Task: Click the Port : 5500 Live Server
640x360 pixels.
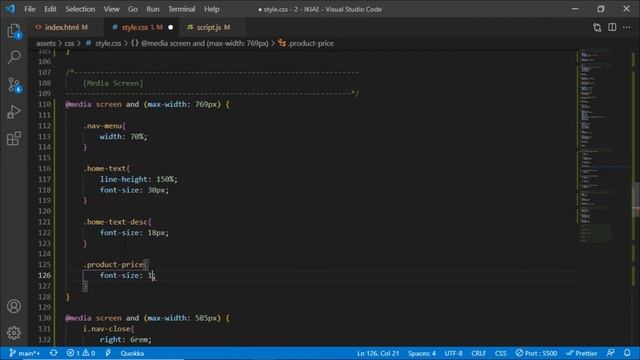Action: coord(536,353)
